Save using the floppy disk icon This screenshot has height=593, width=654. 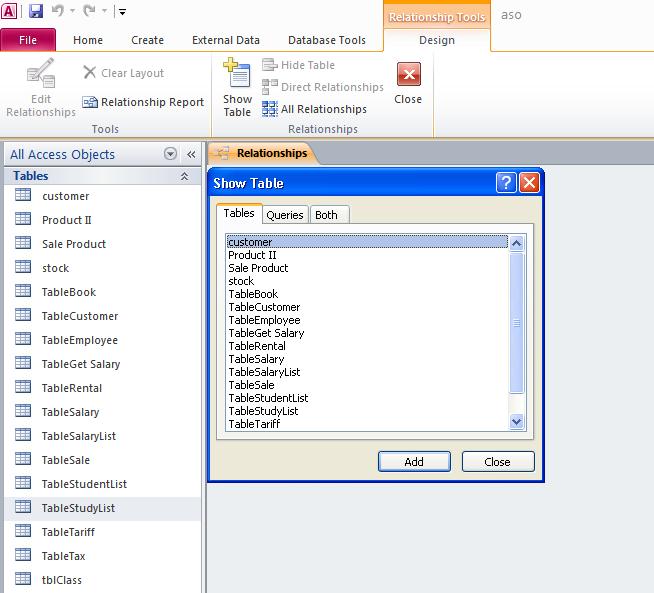click(36, 11)
